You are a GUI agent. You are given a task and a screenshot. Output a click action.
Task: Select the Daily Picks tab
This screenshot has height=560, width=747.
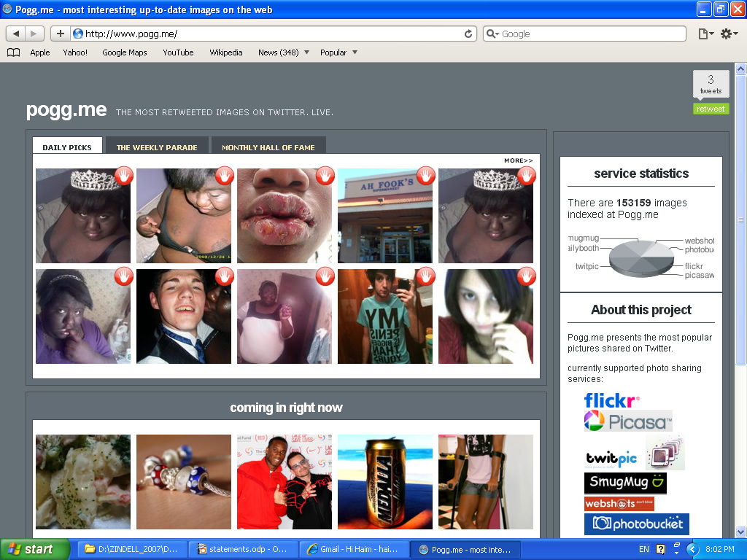coord(67,146)
